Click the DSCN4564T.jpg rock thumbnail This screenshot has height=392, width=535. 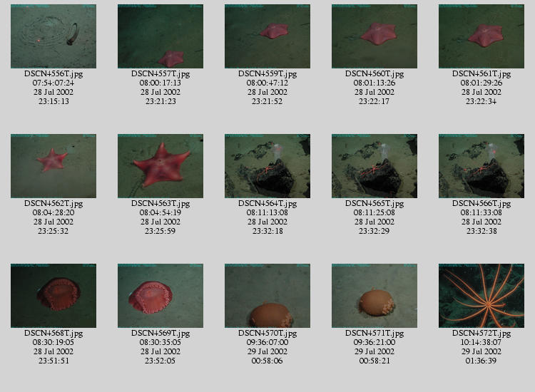(x=267, y=166)
